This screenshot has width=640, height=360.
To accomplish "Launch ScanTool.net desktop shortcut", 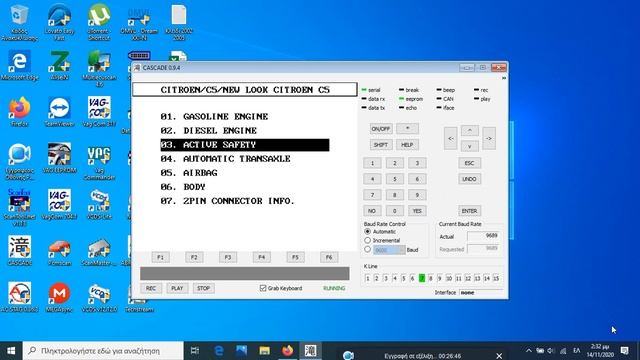I will coord(19,207).
